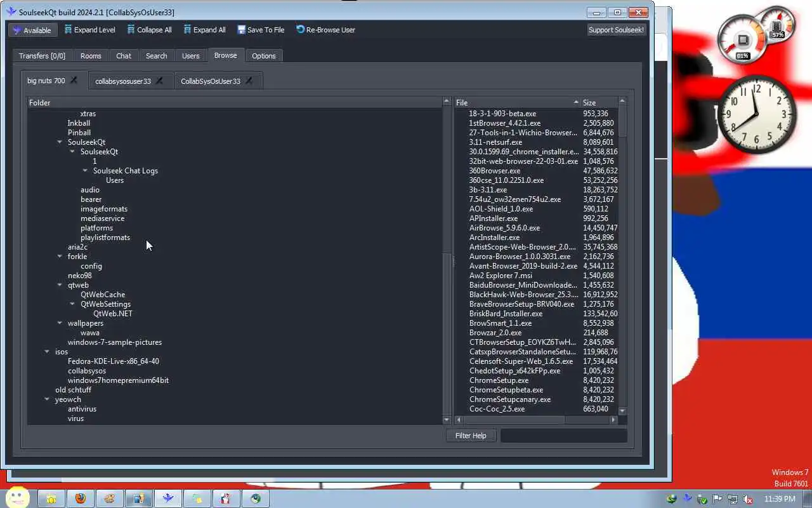Image resolution: width=812 pixels, height=508 pixels.
Task: Click the Save To File button
Action: 261,30
